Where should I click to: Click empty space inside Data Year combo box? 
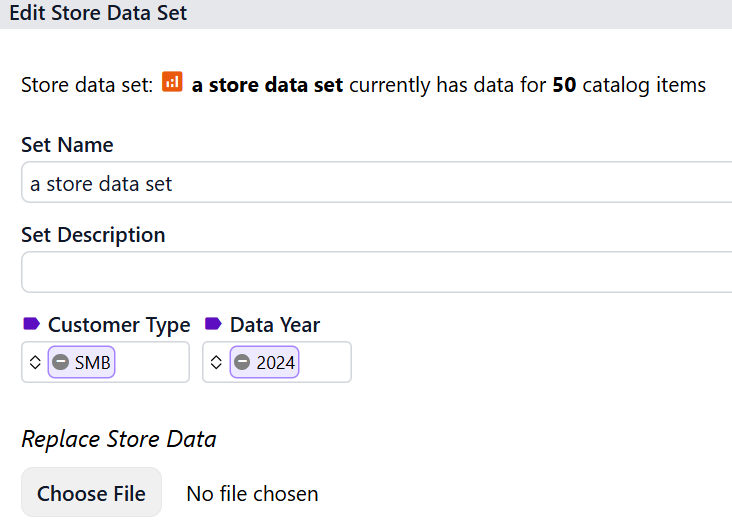pyautogui.click(x=325, y=363)
